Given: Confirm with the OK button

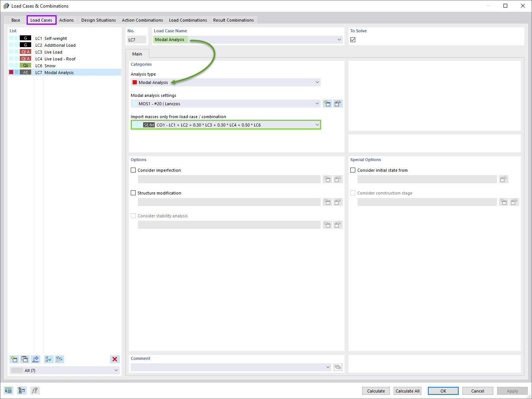Looking at the screenshot, I should point(443,391).
